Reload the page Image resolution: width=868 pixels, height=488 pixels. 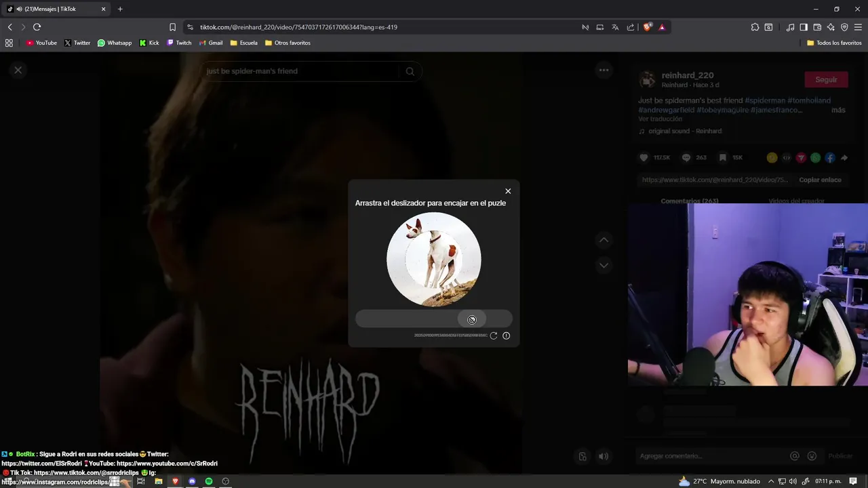coord(37,27)
